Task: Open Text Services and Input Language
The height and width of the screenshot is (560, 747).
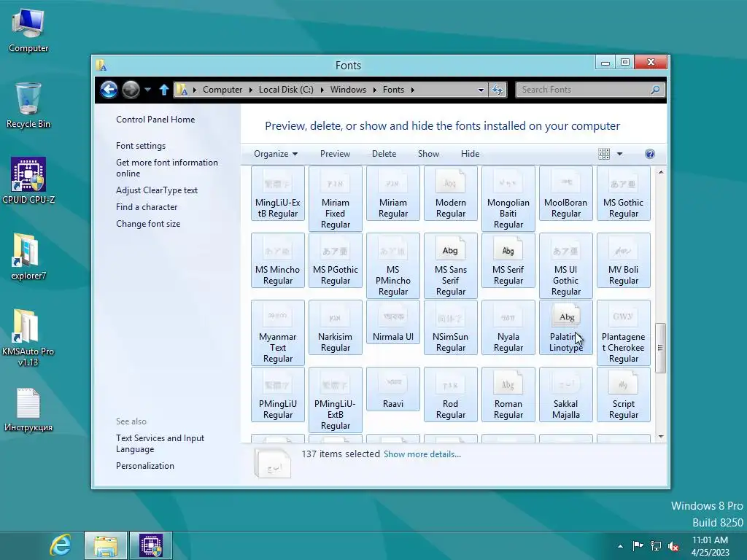Action: click(x=160, y=443)
